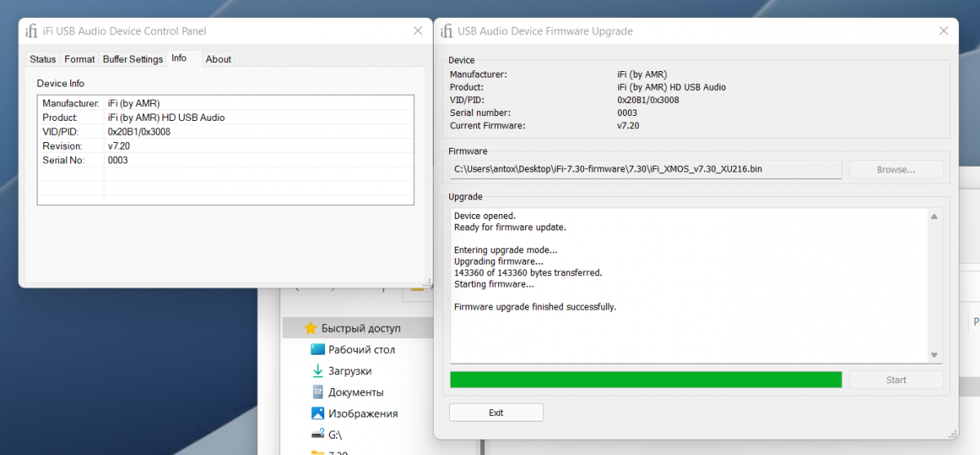Image resolution: width=980 pixels, height=455 pixels.
Task: Click 'Firmware upgrade finished successfully.' log line
Action: [x=535, y=307]
